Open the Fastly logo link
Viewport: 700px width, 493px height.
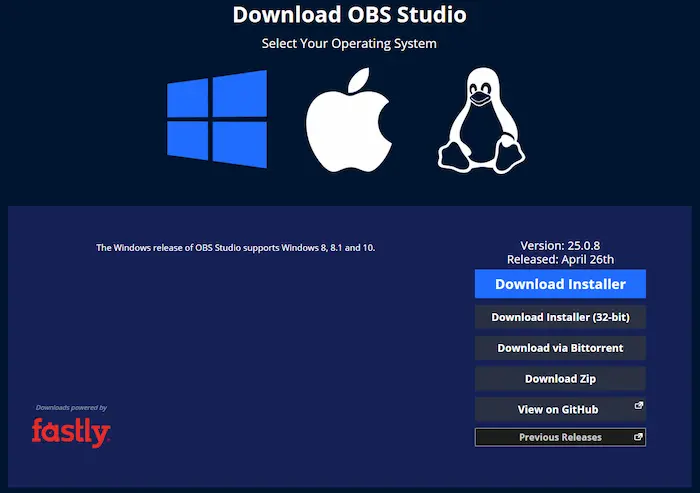click(71, 432)
